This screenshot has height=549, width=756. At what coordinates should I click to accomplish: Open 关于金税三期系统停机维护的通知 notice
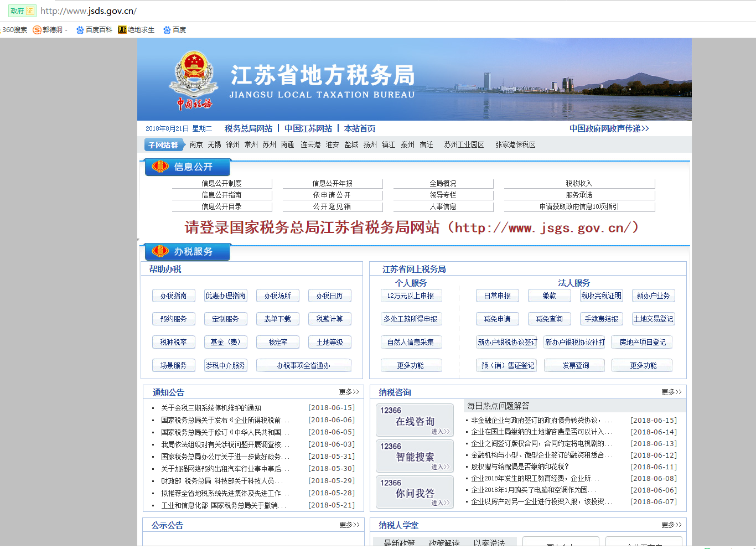(211, 408)
